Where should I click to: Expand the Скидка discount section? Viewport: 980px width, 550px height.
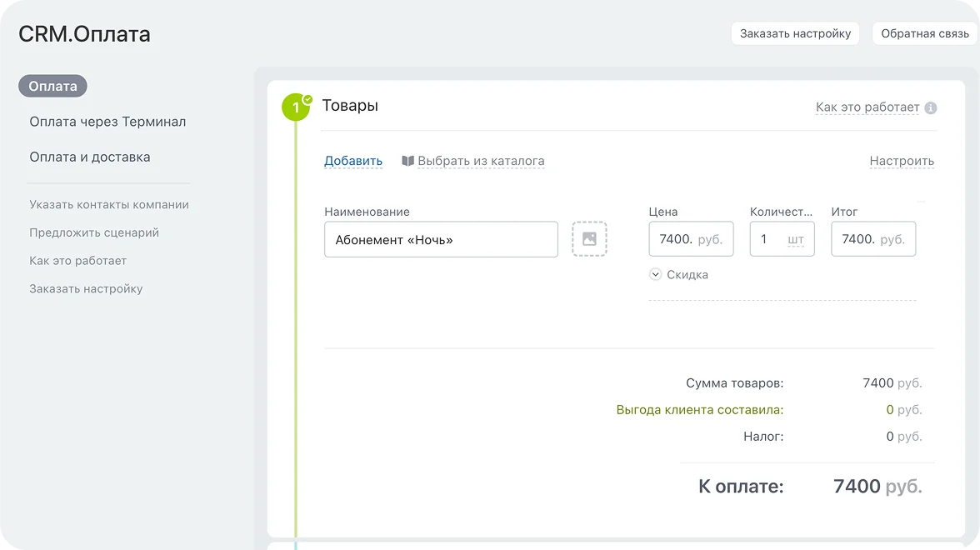[x=678, y=274]
